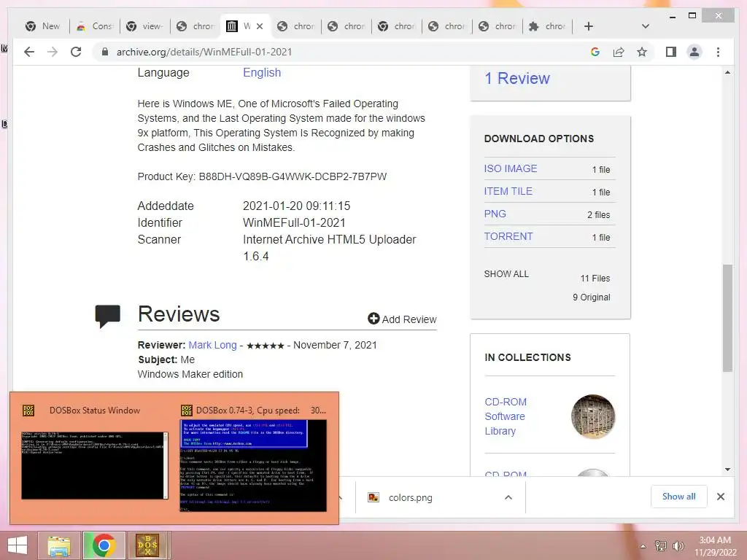Click the DOSBox Status Window title icon
The width and height of the screenshot is (747, 560).
(28, 410)
